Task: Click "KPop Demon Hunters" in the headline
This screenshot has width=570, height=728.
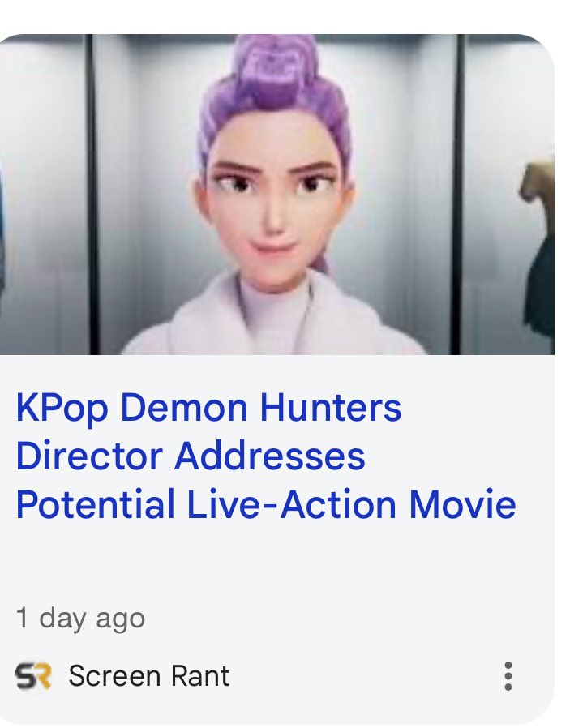Action: tap(209, 409)
